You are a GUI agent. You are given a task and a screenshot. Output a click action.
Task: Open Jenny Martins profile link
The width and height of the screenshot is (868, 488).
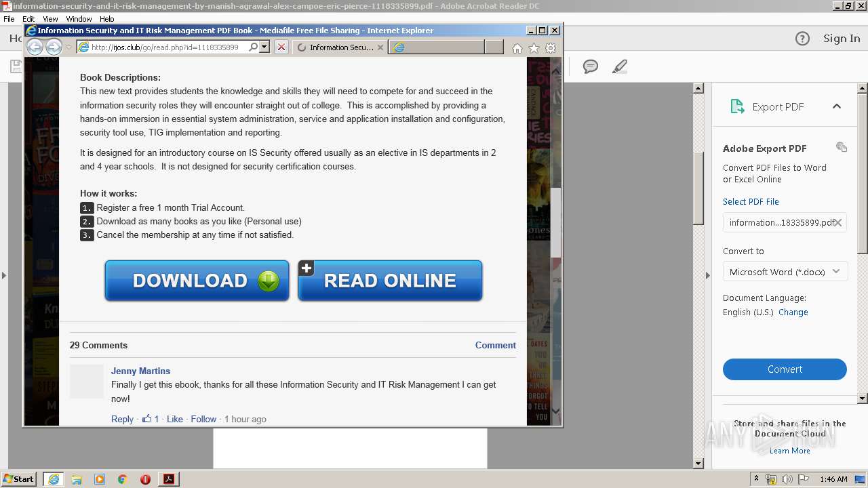pos(140,371)
